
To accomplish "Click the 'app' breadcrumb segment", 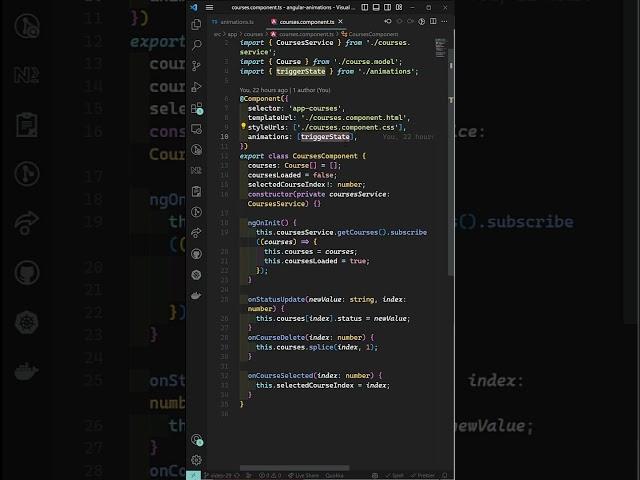I will pyautogui.click(x=232, y=34).
